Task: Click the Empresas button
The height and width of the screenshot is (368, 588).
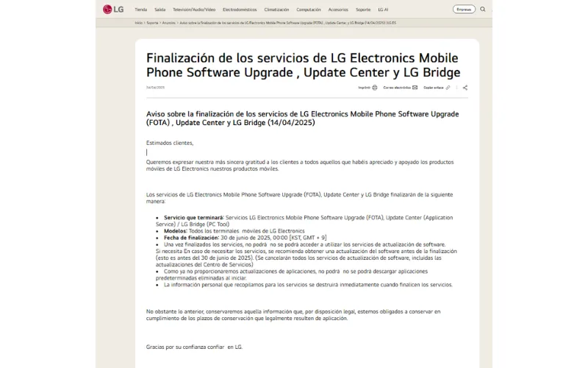Action: tap(464, 10)
